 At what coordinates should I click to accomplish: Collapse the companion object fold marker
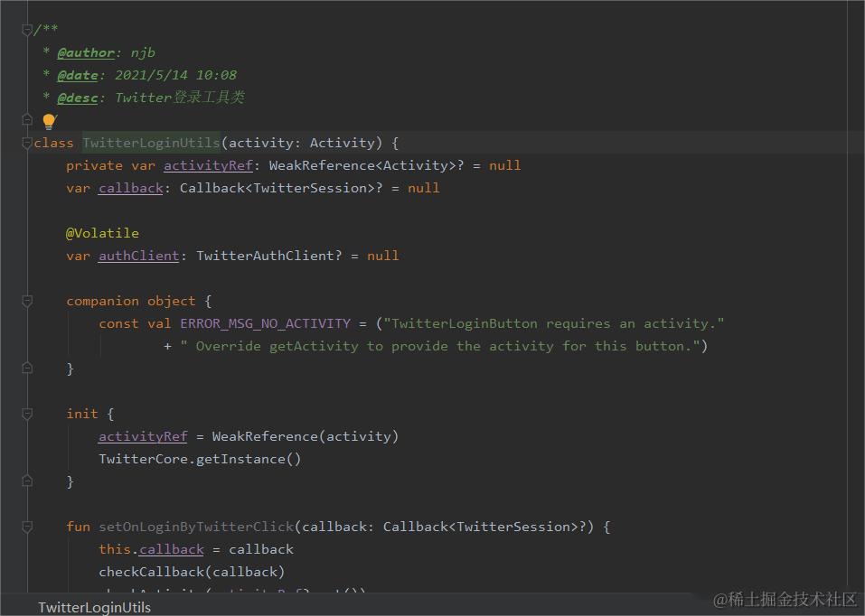tap(26, 301)
